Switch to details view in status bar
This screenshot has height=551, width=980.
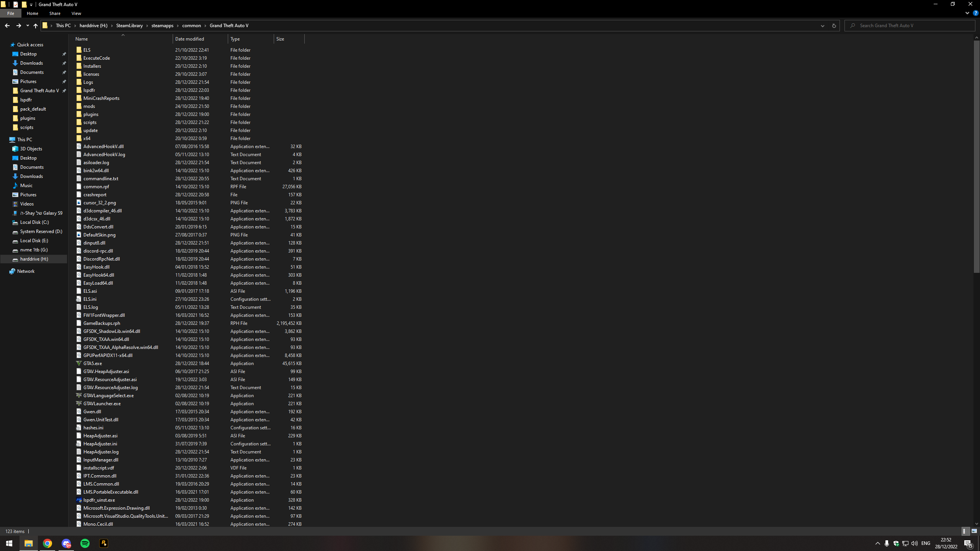coord(965,531)
